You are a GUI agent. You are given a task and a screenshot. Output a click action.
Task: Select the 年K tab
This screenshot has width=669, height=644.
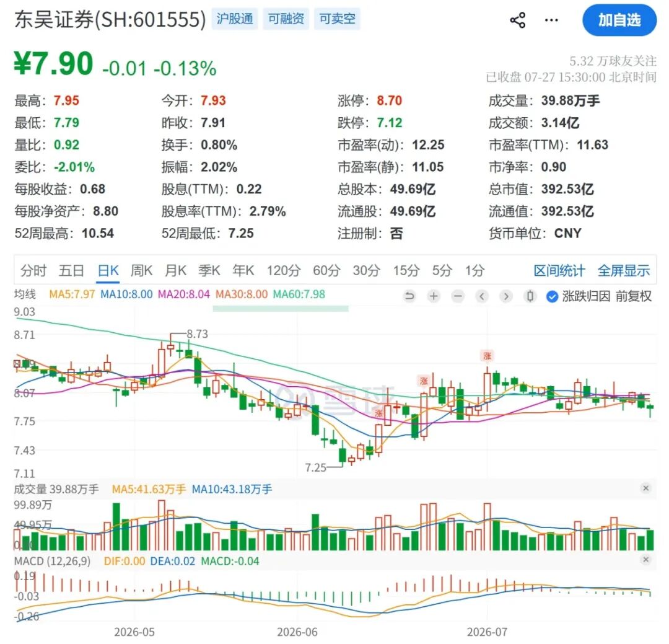point(243,270)
